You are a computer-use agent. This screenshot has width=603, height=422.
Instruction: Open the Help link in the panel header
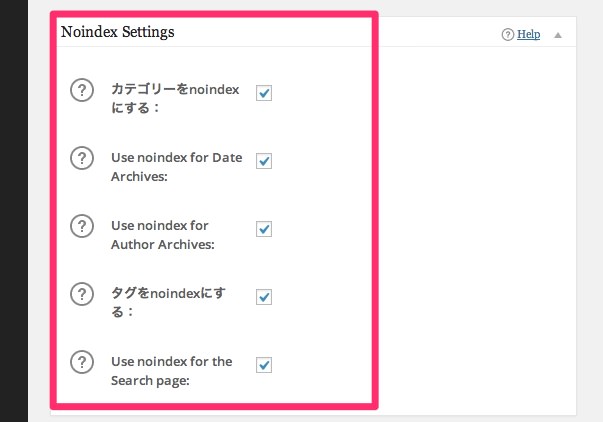point(528,34)
